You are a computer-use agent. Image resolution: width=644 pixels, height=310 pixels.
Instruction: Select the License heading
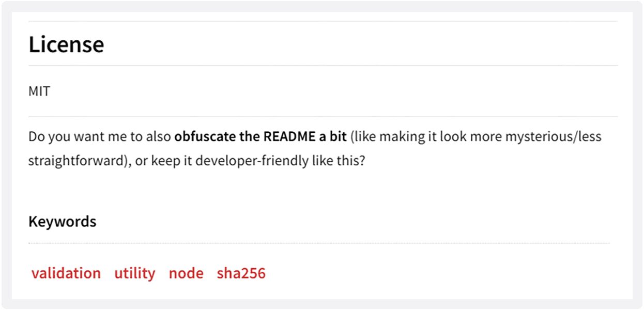point(67,44)
